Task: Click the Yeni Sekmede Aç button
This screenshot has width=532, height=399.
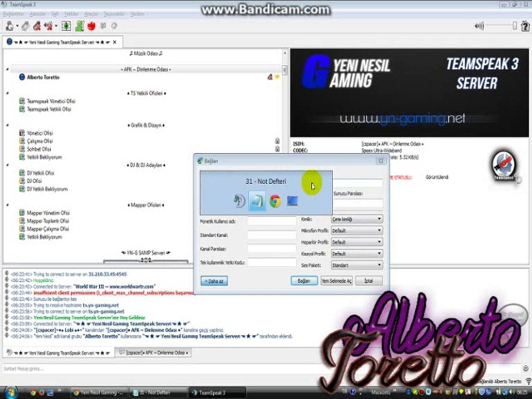Action: 336,281
